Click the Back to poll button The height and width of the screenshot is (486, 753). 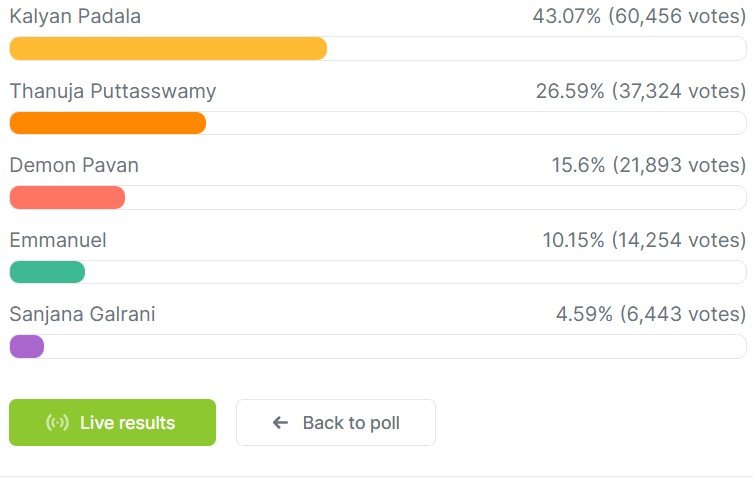pos(335,423)
